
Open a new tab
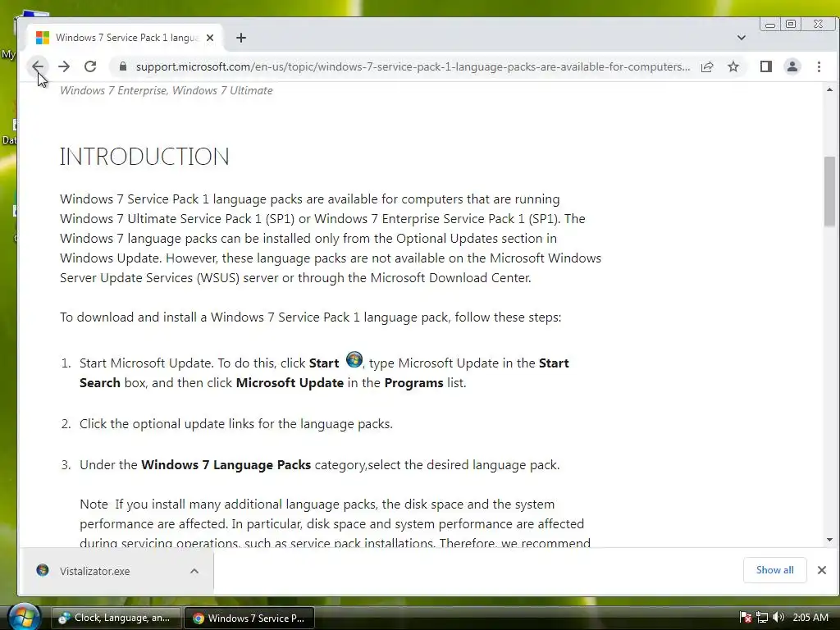(x=241, y=38)
